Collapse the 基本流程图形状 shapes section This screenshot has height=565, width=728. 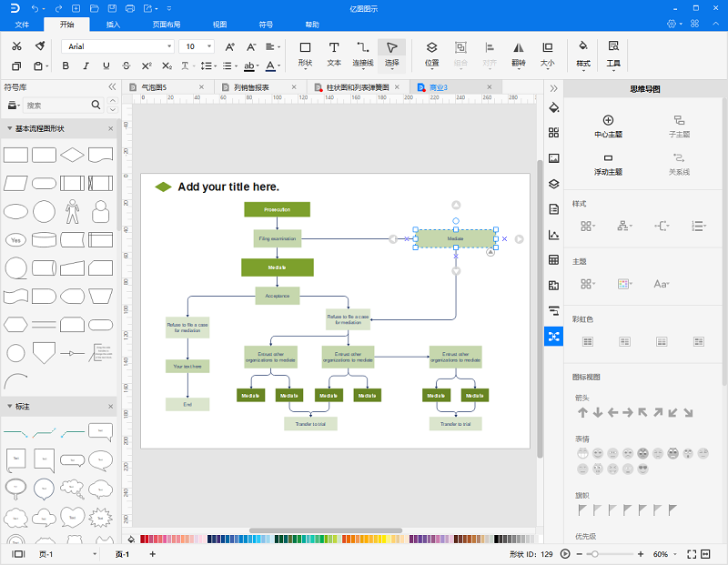click(x=9, y=128)
